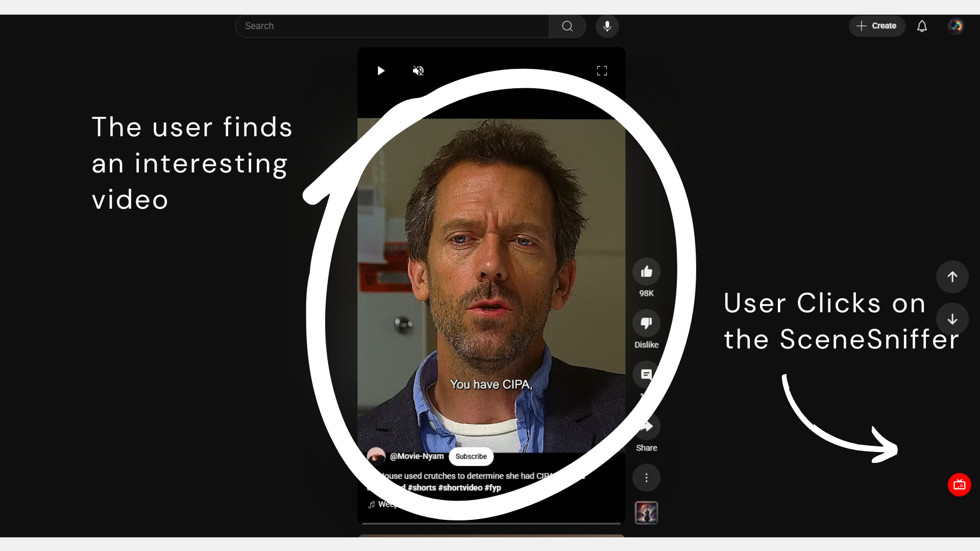Start voice search with the microphone
980x551 pixels.
[x=607, y=26]
